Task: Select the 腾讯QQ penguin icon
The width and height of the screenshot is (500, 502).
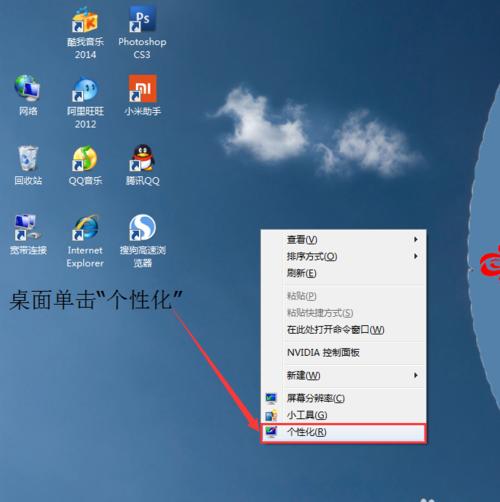Action: click(x=143, y=158)
